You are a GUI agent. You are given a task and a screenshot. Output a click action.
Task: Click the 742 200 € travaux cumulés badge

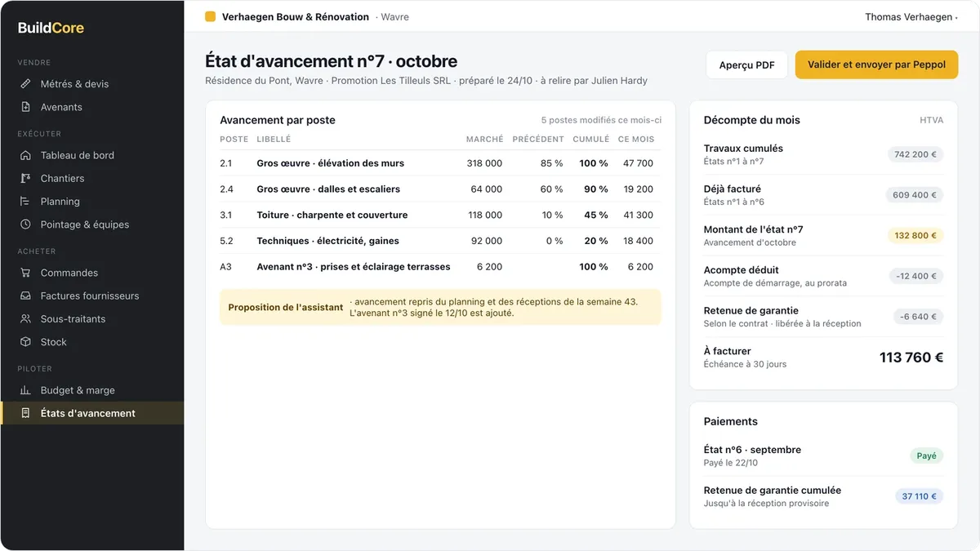tap(915, 154)
